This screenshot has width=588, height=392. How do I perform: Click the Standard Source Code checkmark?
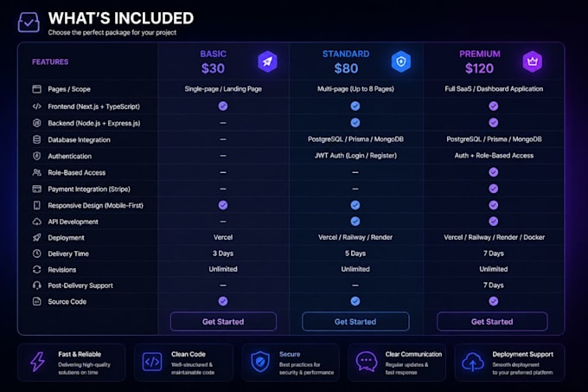click(355, 301)
